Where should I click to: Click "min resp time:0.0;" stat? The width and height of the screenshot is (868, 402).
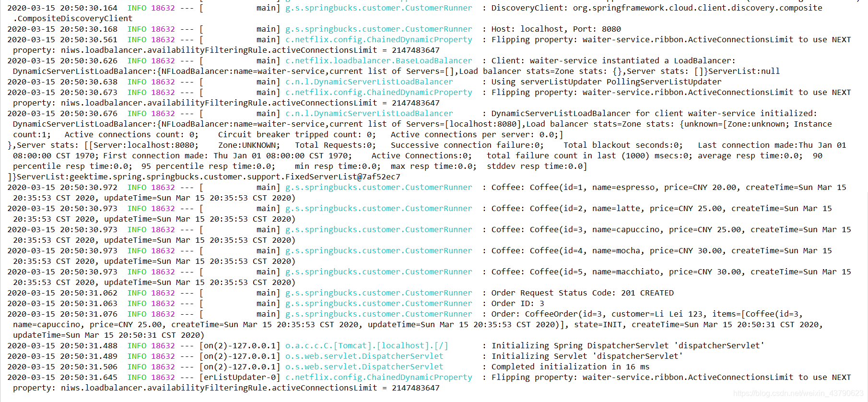338,166
